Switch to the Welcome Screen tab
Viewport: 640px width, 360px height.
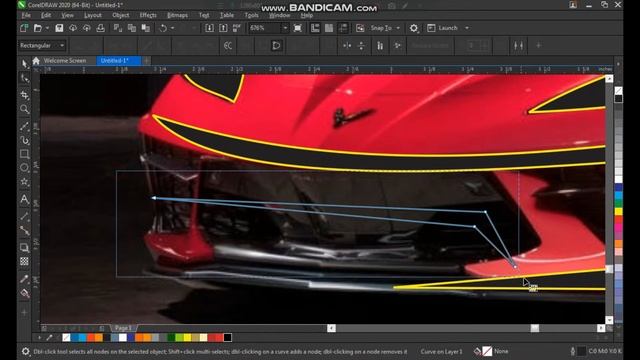65,60
